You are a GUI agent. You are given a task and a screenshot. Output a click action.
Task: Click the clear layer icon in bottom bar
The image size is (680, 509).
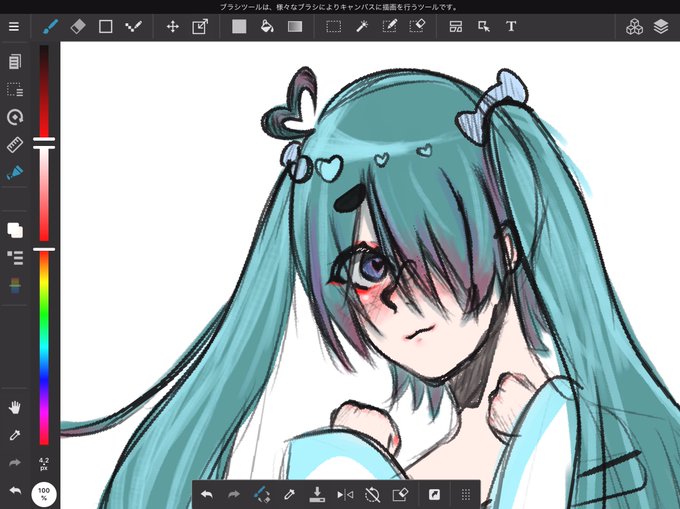tap(400, 494)
